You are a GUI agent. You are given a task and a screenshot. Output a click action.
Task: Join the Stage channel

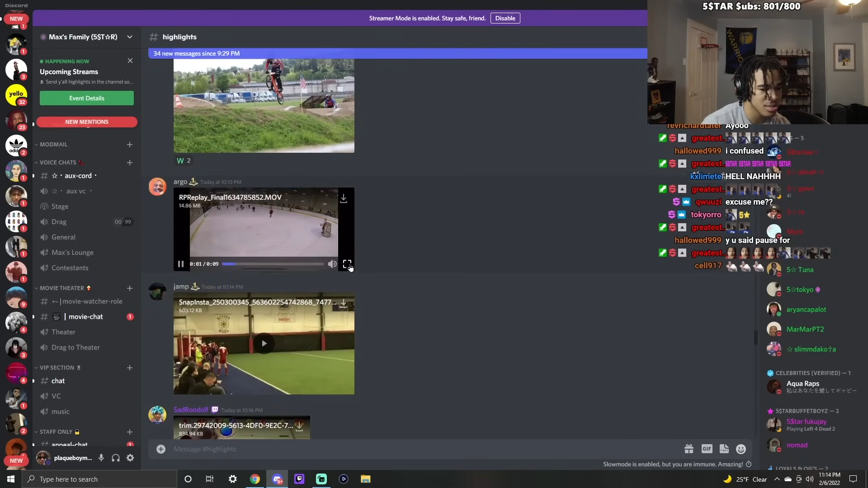click(87, 206)
